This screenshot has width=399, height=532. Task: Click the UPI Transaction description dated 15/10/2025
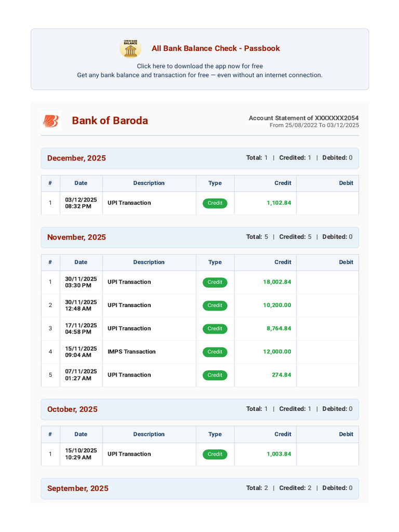129,454
